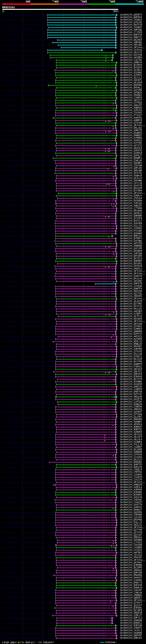Click the red 20% identity color band
The width and height of the screenshot is (146, 644).
click(x=16, y=4)
